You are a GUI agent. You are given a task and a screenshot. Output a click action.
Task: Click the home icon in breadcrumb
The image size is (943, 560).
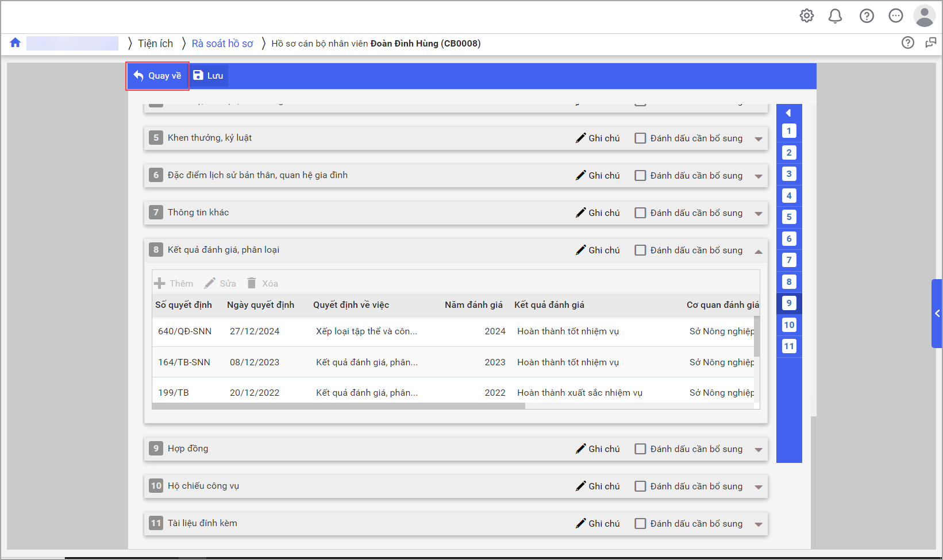(16, 43)
